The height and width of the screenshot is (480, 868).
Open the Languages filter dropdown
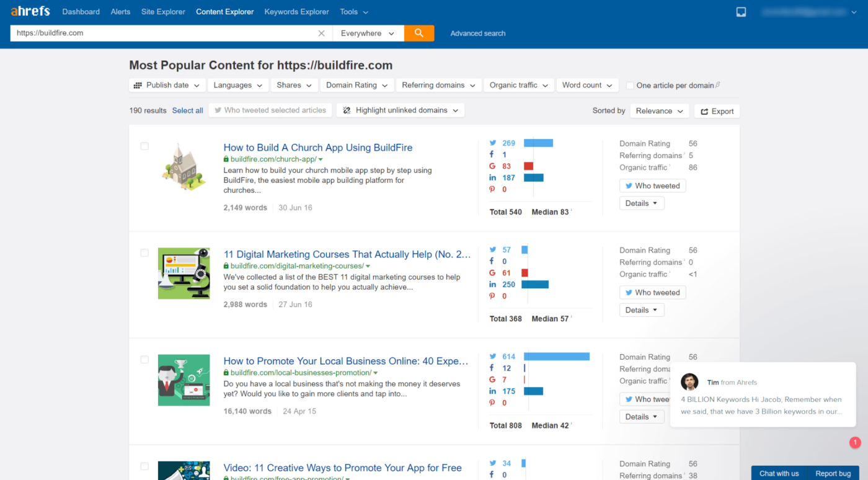click(238, 85)
